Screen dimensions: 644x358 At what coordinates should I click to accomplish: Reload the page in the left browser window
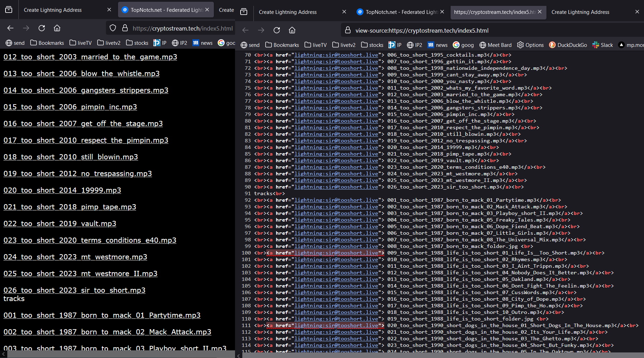coord(42,28)
